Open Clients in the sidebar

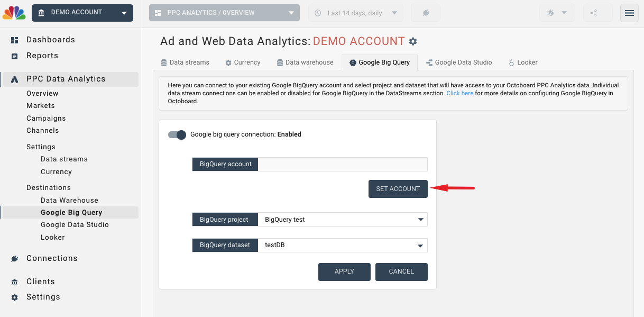coord(41,282)
